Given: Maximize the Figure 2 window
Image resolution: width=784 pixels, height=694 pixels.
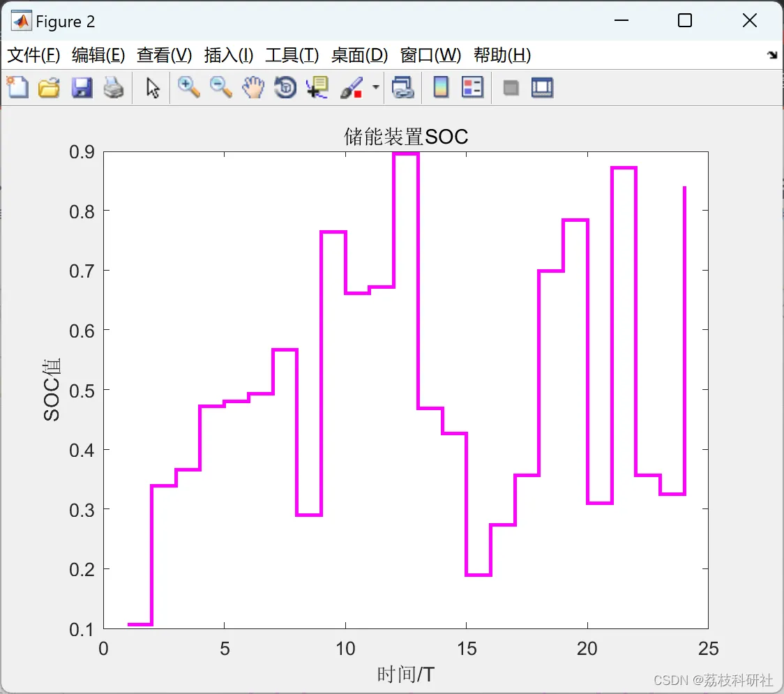Looking at the screenshot, I should (x=684, y=20).
